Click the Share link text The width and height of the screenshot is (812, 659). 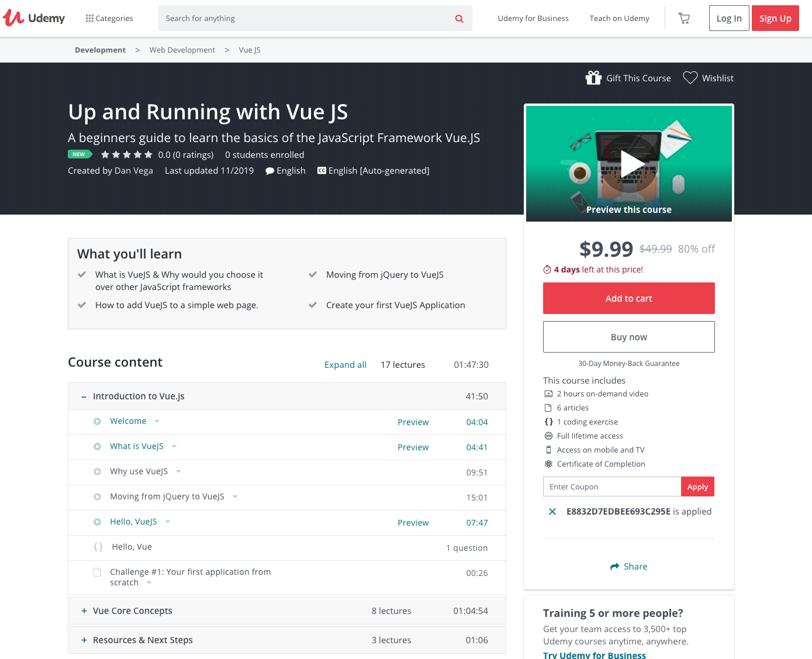pyautogui.click(x=635, y=567)
